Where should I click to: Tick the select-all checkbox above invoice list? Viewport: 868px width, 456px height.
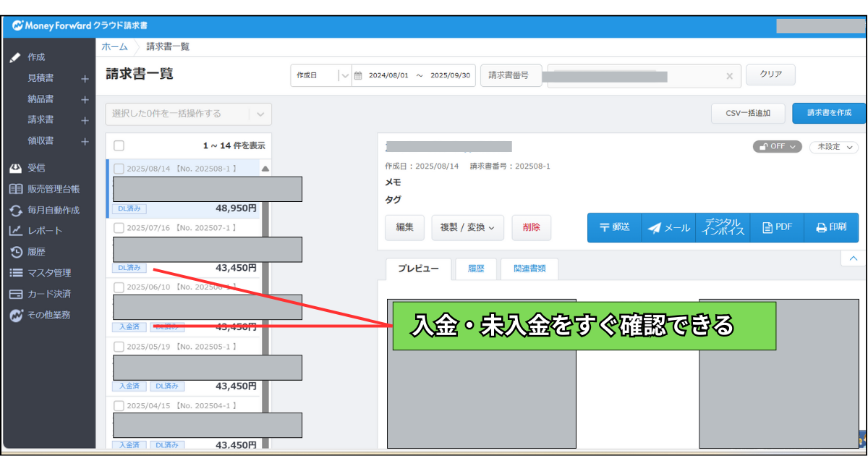119,145
